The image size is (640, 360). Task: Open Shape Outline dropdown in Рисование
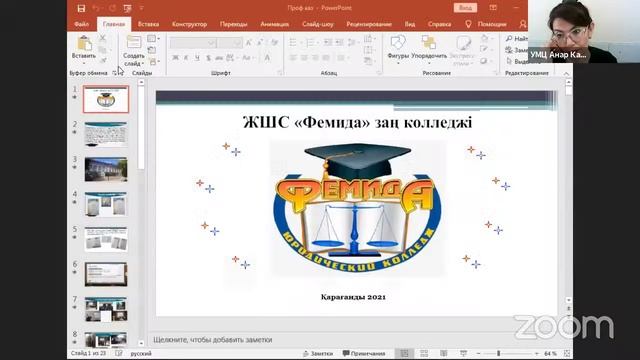point(486,50)
